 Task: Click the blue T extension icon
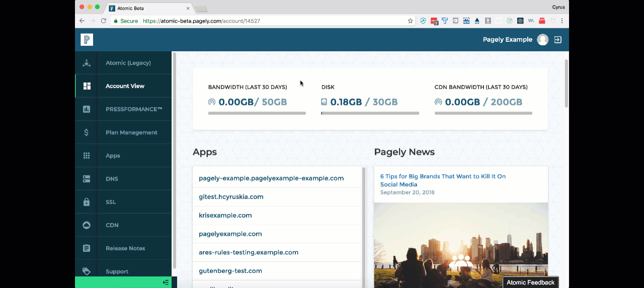pyautogui.click(x=445, y=21)
